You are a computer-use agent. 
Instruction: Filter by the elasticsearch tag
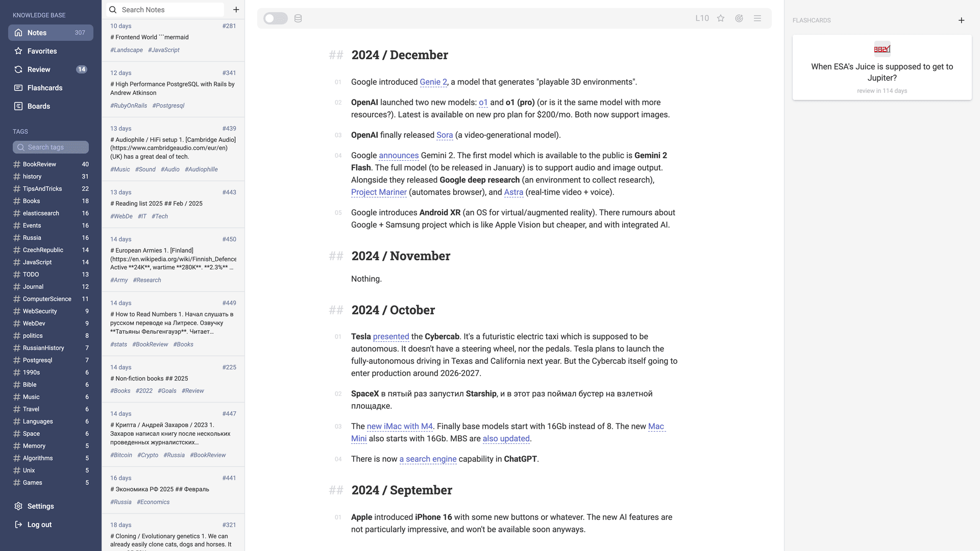[51, 213]
